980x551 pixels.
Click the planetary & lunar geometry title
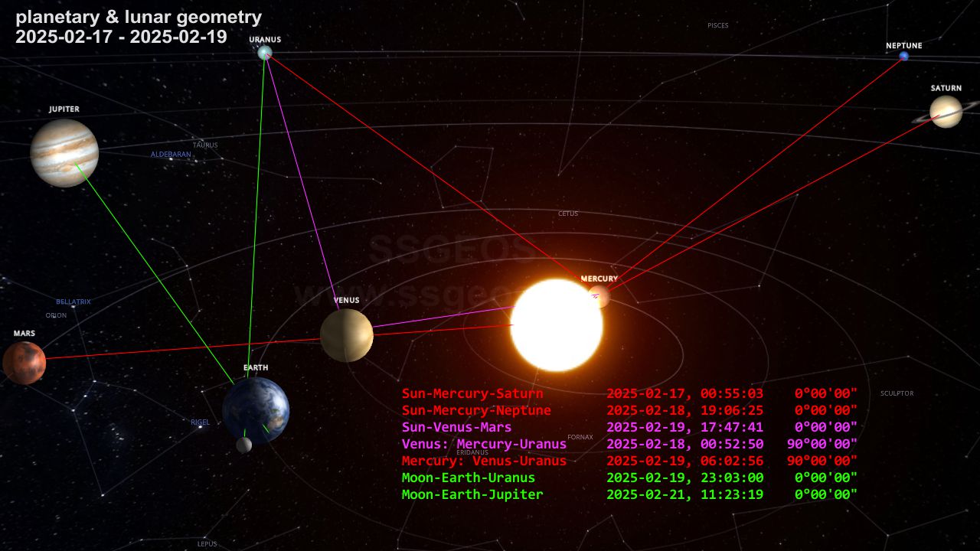pyautogui.click(x=139, y=18)
